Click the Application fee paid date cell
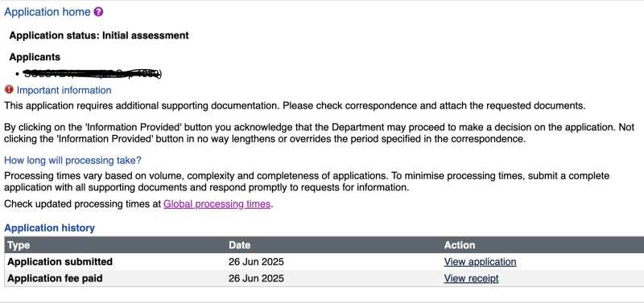This screenshot has height=303, width=644. [256, 278]
